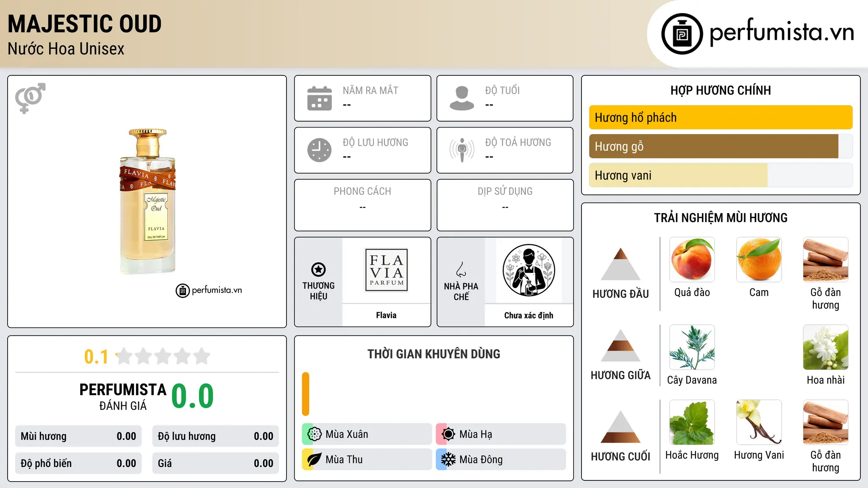Click the ĐỘ TOẢ HƯƠNG label
This screenshot has width=868, height=488.
tap(518, 142)
